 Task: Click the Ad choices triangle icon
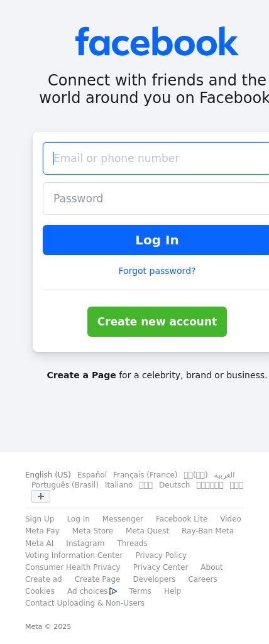113,591
